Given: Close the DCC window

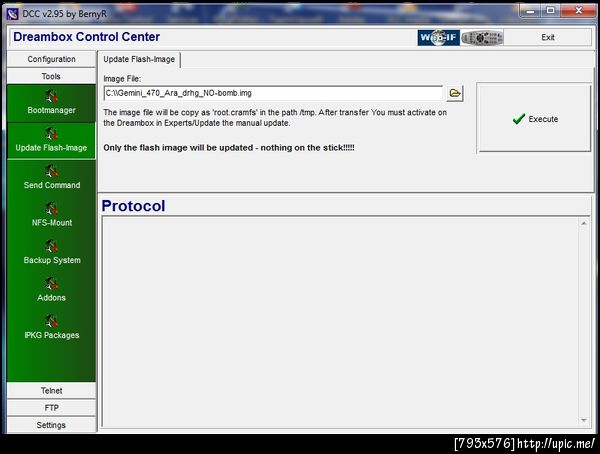Looking at the screenshot, I should [579, 11].
